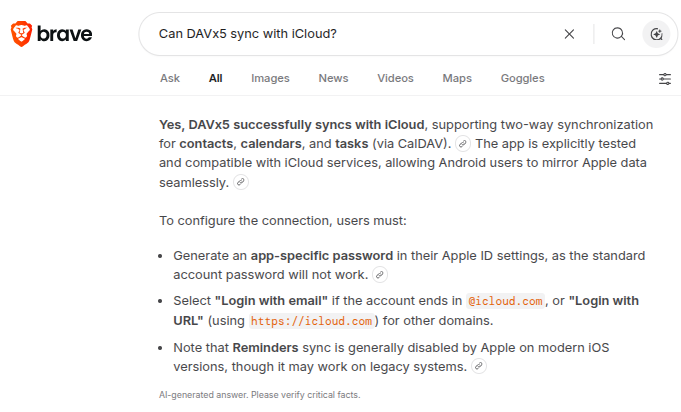Open citation link icon after "password will not work."
The width and height of the screenshot is (681, 412).
(380, 274)
